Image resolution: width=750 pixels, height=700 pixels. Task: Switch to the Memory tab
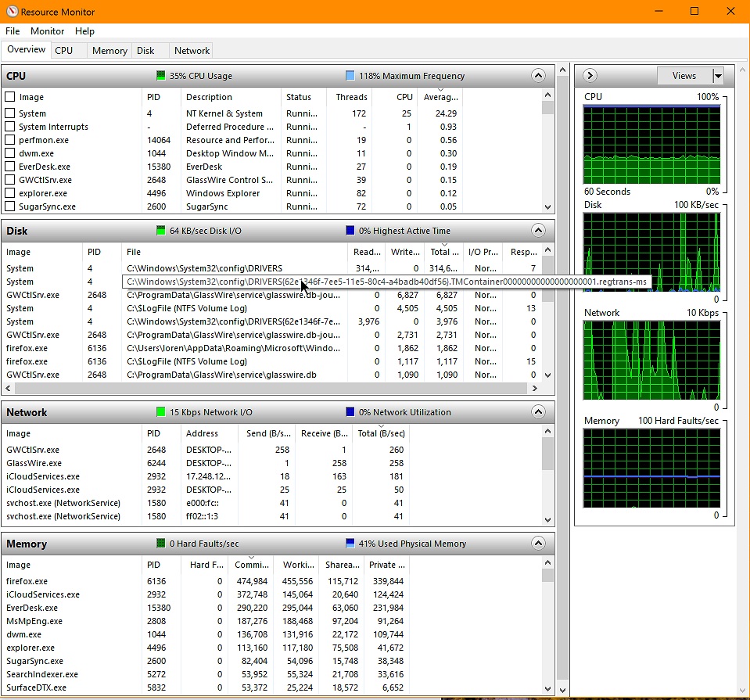[109, 51]
